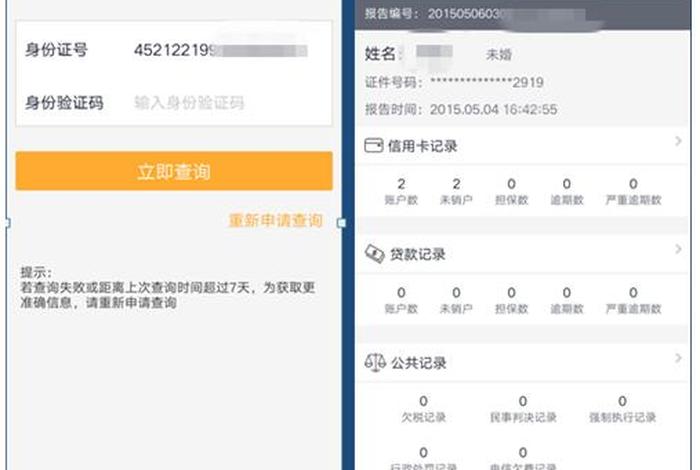Select 未销户 count under 贷款记录
Screen dimensions: 700x470
(x=456, y=300)
